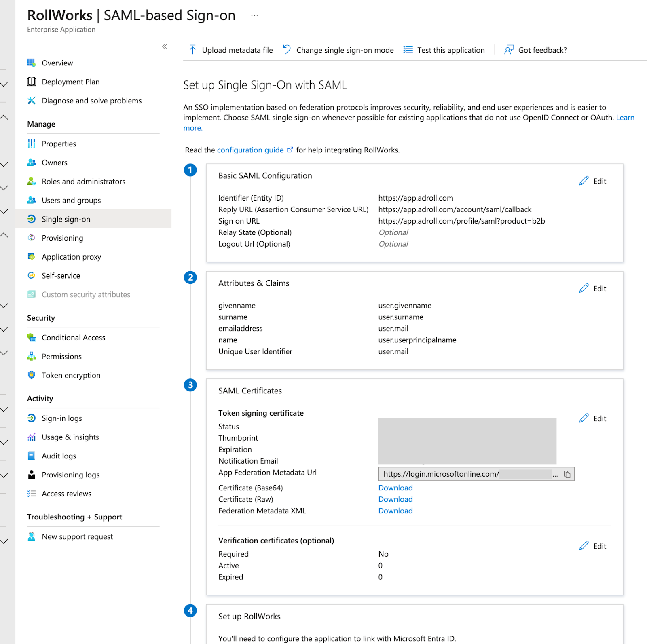647x644 pixels.
Task: Open Users and groups in sidebar
Action: pyautogui.click(x=71, y=200)
